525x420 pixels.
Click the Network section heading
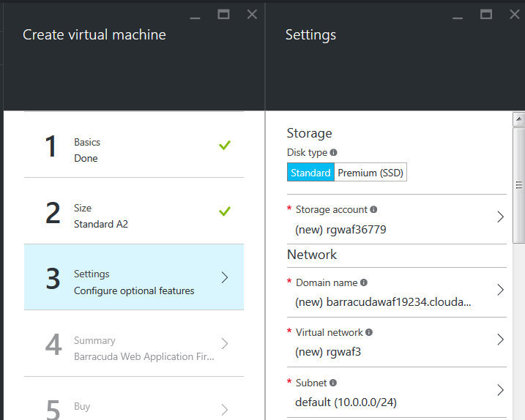[312, 255]
